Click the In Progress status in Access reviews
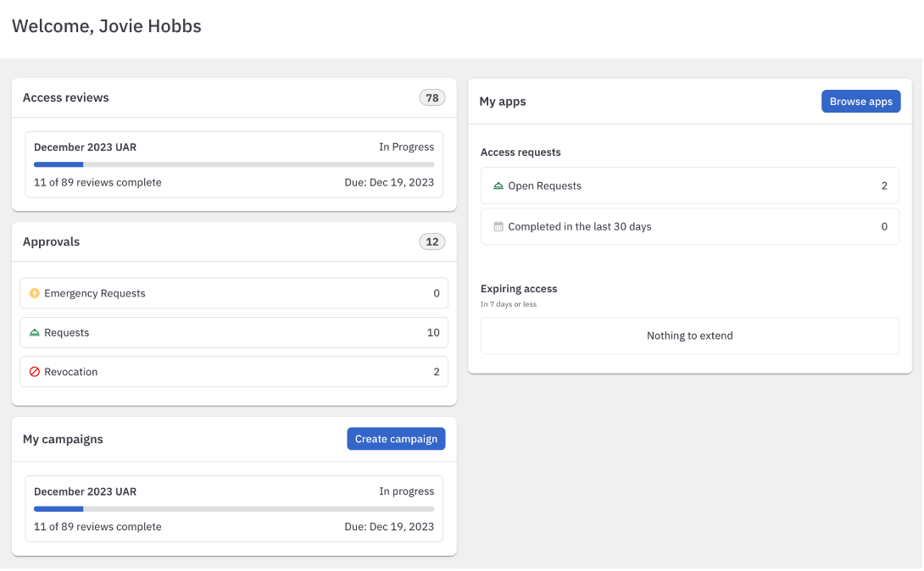Screen dimensions: 924x571 (x=406, y=147)
